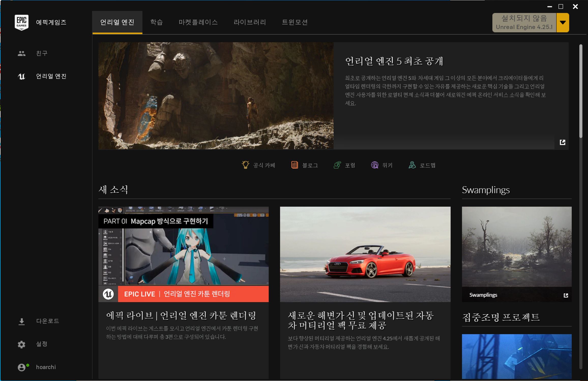Expand the yellow engine version dropdown arrow

tap(563, 23)
